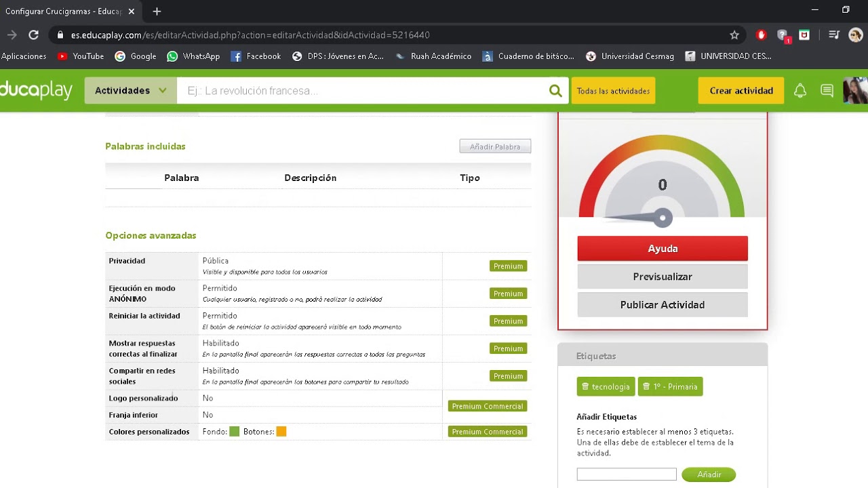
Task: Click the Tipo column header
Action: (469, 178)
